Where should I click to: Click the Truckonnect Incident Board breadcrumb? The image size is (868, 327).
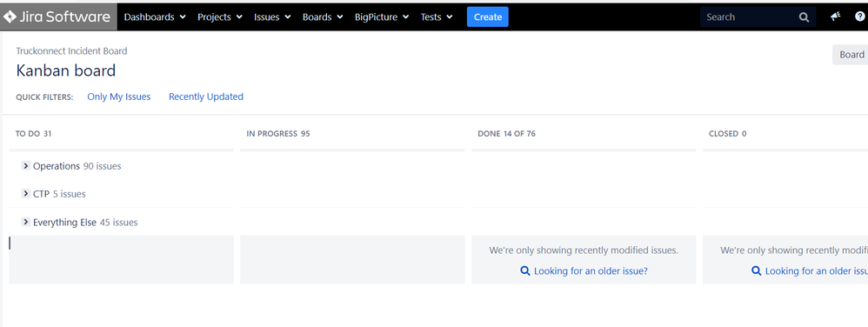pos(71,51)
